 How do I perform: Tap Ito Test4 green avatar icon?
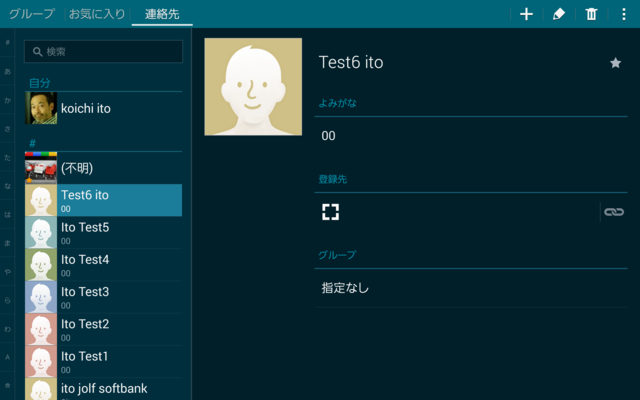41,264
